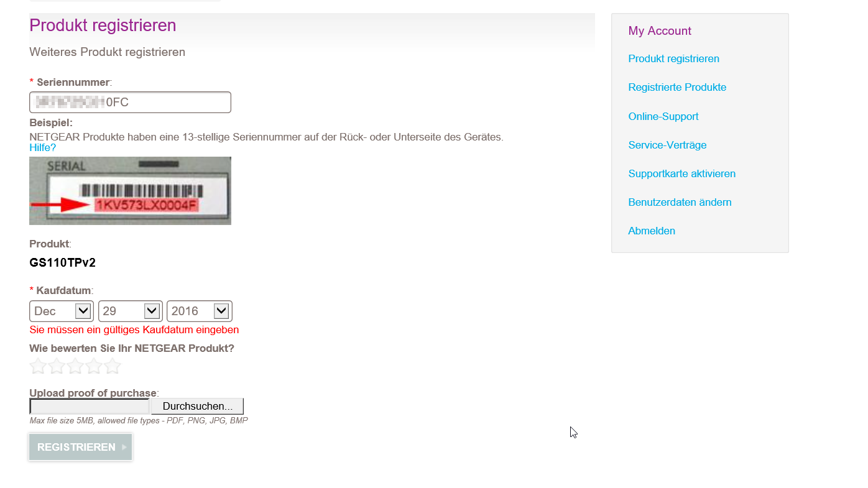
Task: Click the REGISTRIEREN button
Action: point(80,447)
